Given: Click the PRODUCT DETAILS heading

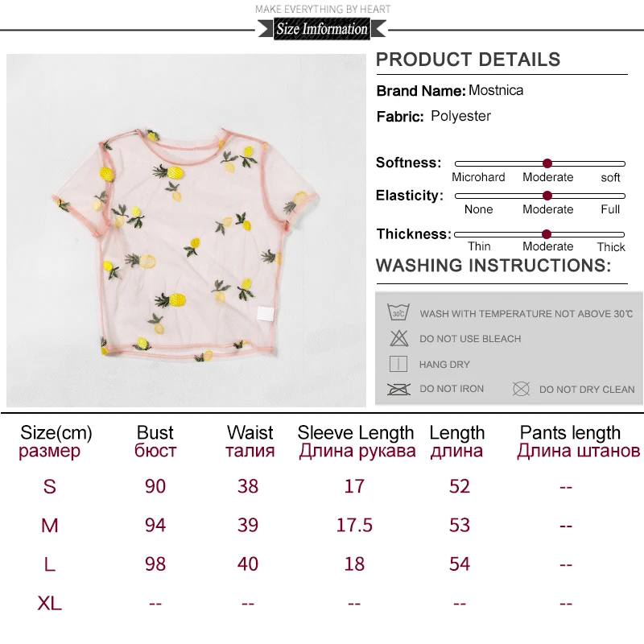Looking at the screenshot, I should 469,60.
